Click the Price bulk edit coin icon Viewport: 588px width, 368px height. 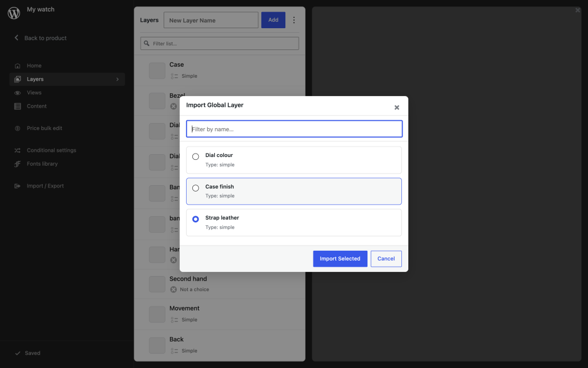[17, 128]
